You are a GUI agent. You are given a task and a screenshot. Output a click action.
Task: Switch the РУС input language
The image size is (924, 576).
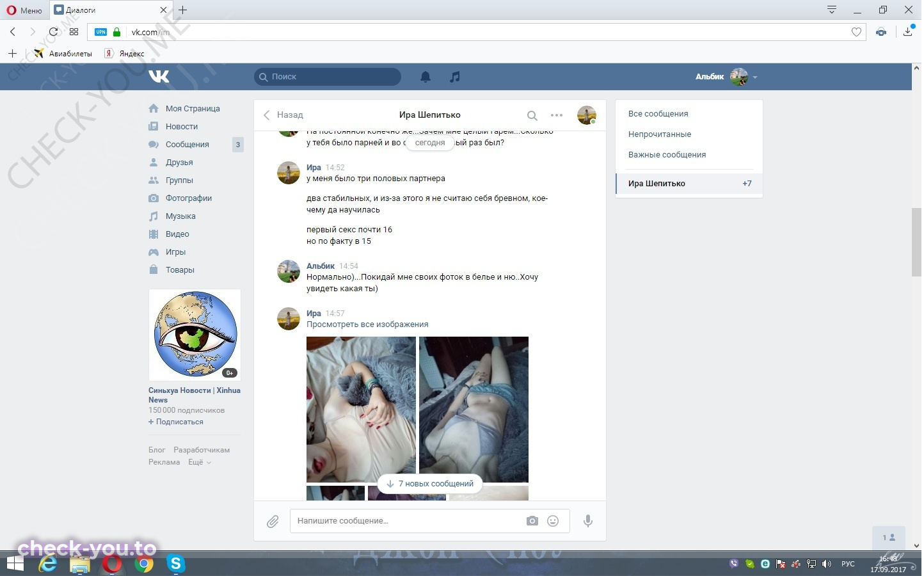click(x=848, y=564)
